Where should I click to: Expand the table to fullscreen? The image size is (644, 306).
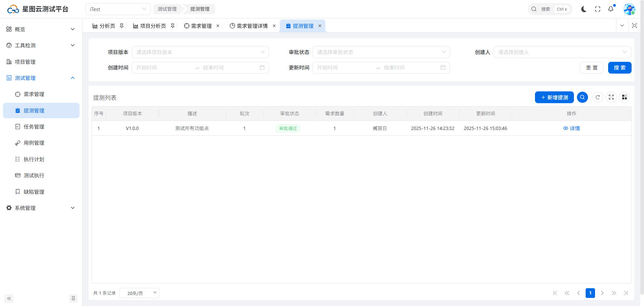tap(611, 97)
